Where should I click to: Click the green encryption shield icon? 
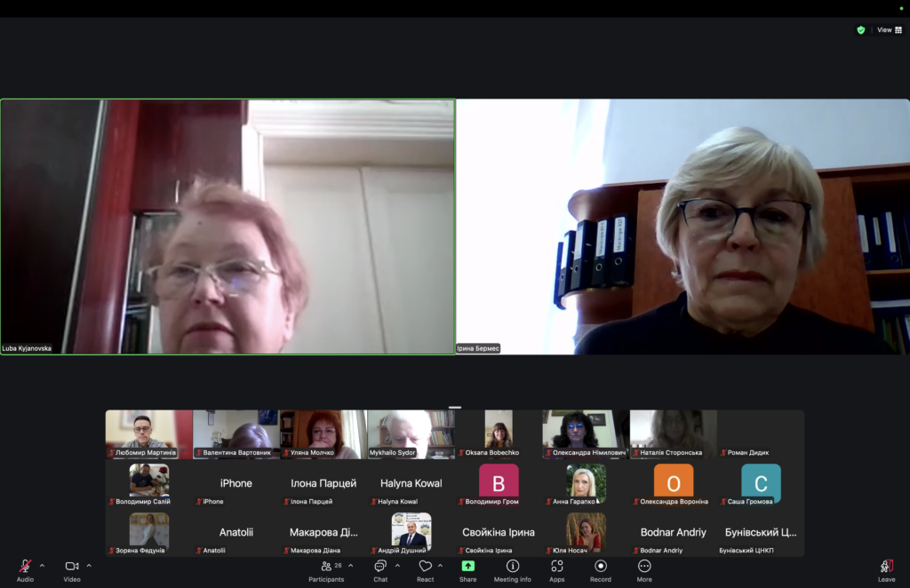point(860,29)
